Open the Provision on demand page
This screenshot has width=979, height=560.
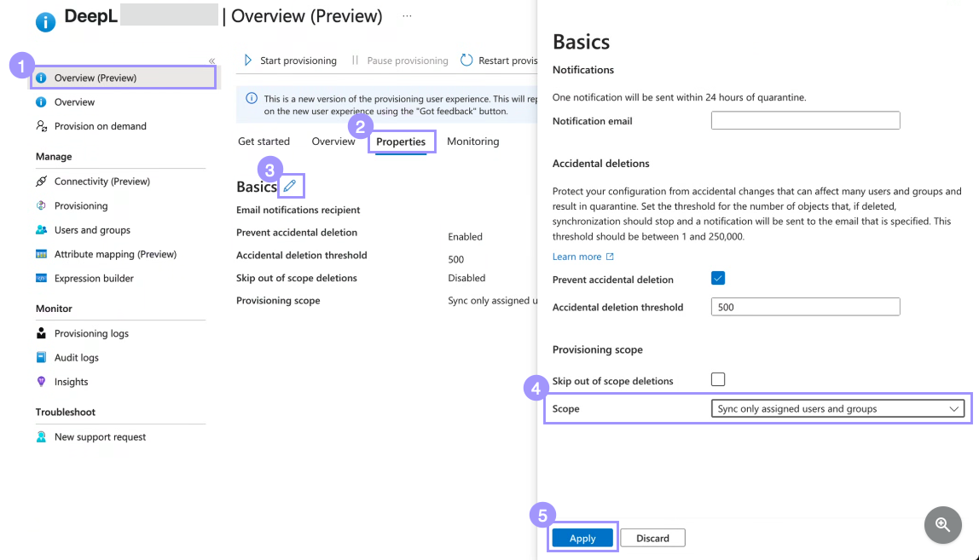click(x=100, y=125)
